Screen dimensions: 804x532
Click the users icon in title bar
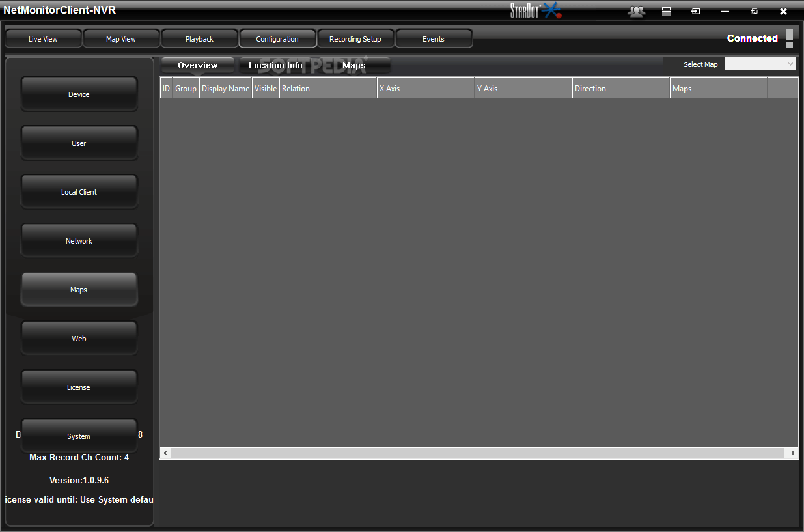(636, 11)
